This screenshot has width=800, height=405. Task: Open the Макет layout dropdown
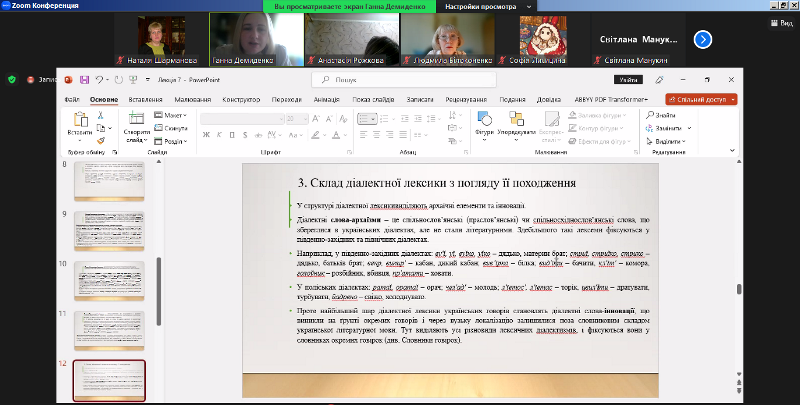tap(172, 116)
